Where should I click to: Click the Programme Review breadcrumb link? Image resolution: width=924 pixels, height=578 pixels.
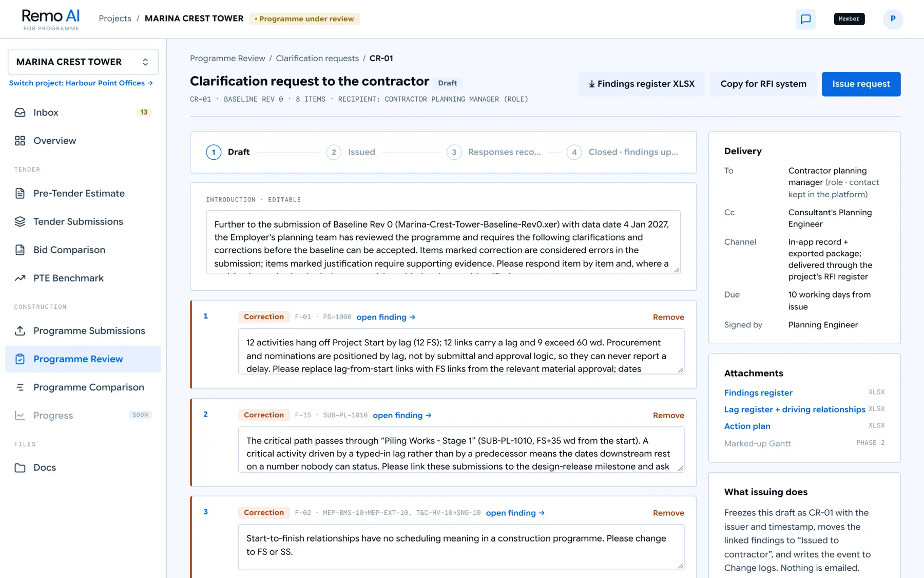[x=227, y=59]
